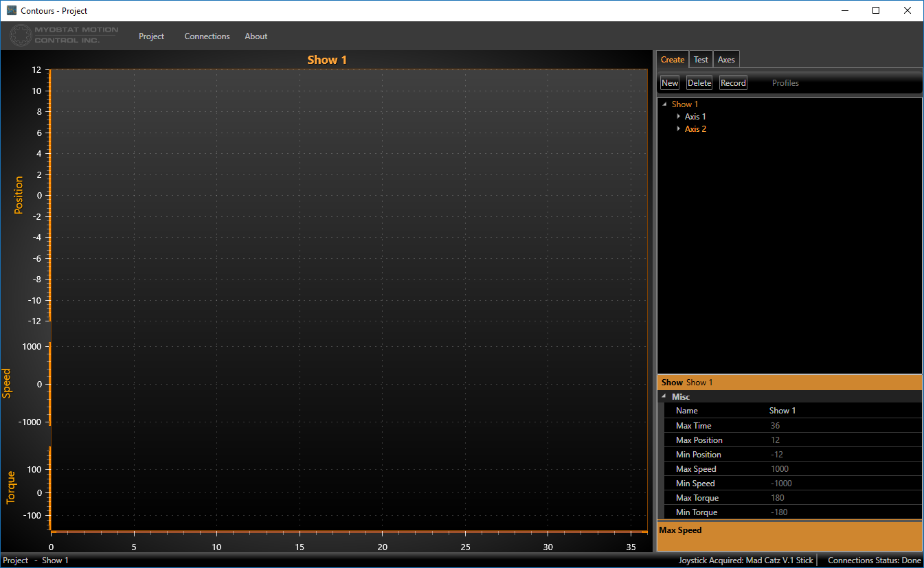Open the About menu
This screenshot has width=924, height=568.
click(x=256, y=36)
